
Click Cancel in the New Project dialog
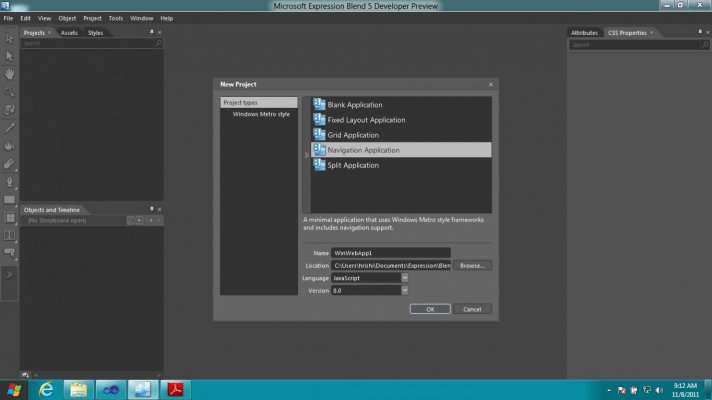pyautogui.click(x=472, y=309)
